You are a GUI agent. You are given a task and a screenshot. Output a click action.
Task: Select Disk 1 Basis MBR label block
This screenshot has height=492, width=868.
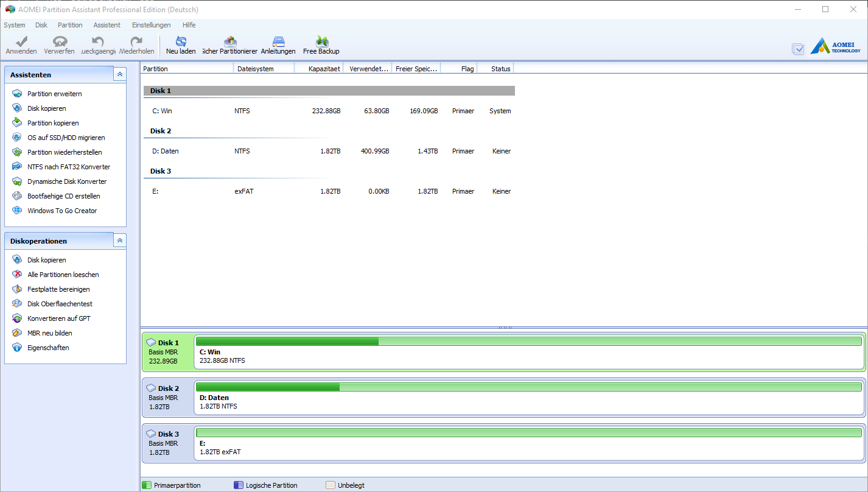[x=167, y=352]
